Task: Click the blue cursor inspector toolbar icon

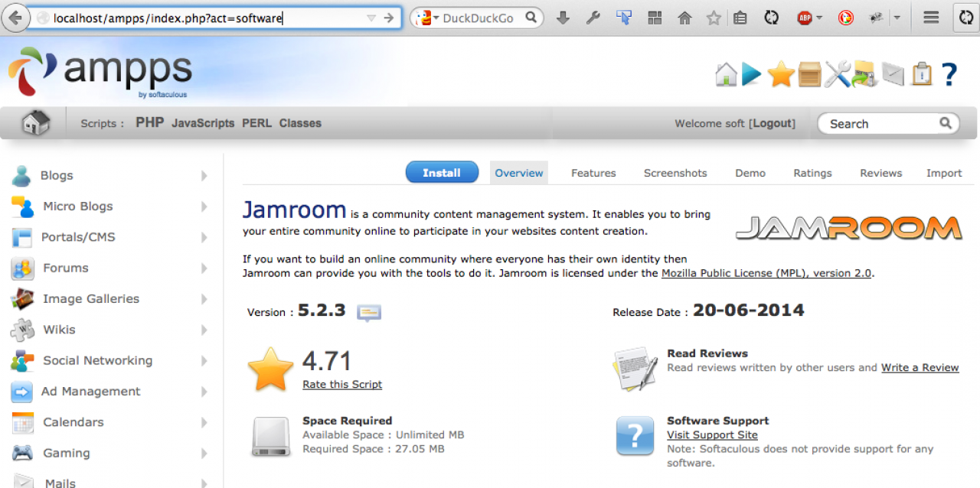Action: (x=624, y=18)
